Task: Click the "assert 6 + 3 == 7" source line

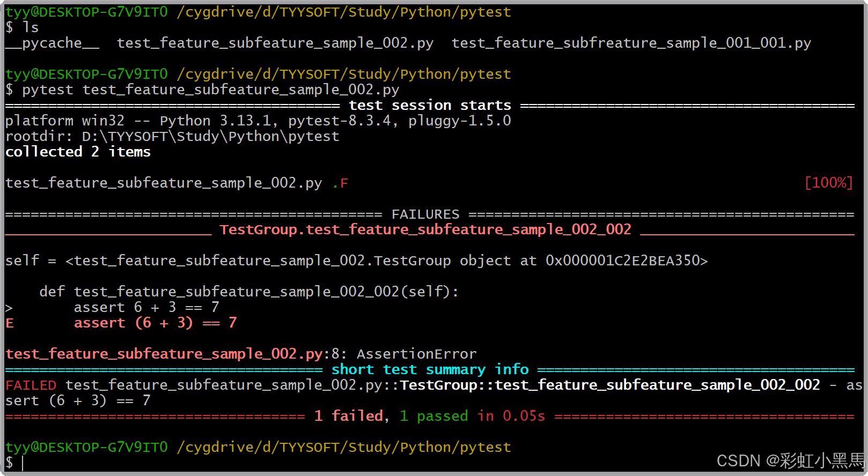Action: [x=146, y=307]
